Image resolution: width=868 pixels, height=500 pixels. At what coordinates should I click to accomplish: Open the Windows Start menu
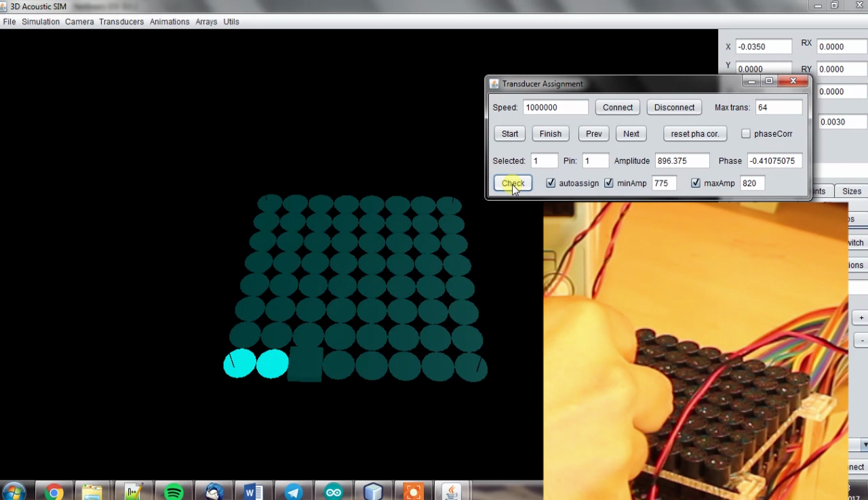tap(15, 491)
